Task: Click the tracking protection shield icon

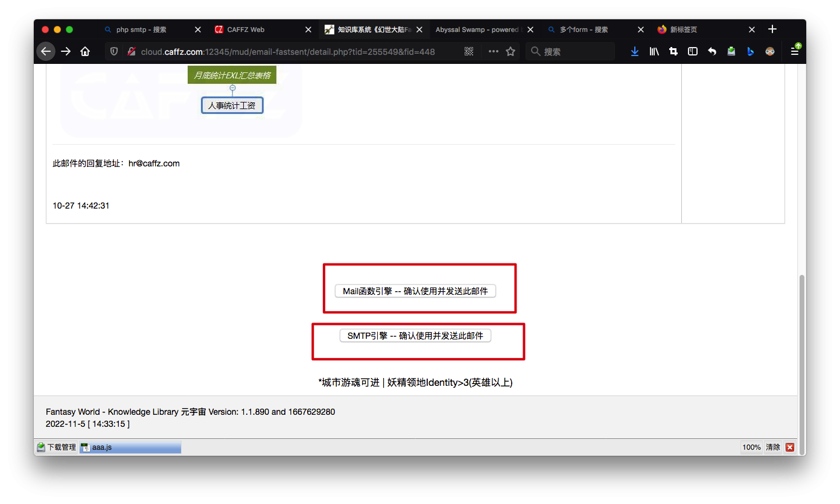Action: 113,51
